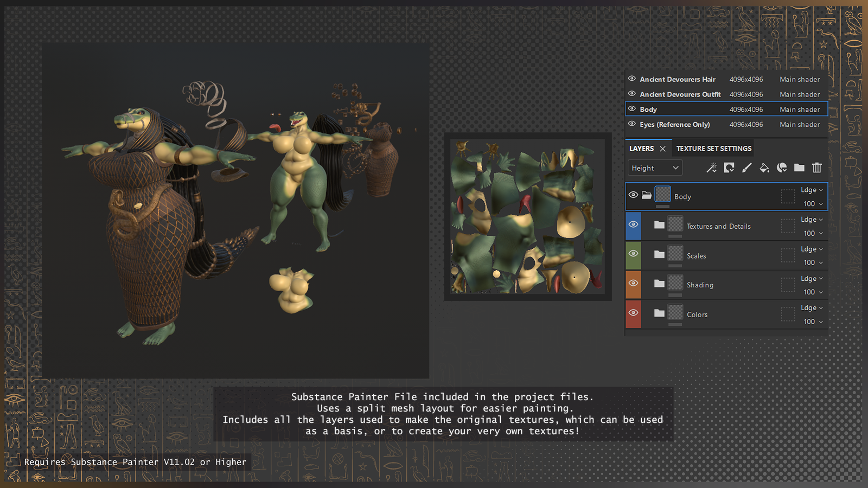Expand the Colors layer opacity value dropdown
868x488 pixels.
click(813, 322)
